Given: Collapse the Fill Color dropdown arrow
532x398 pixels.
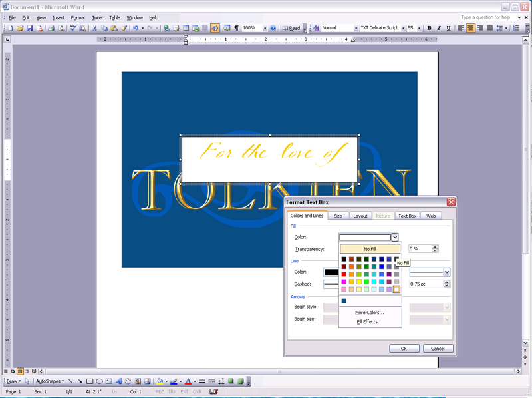Looking at the screenshot, I should 394,237.
